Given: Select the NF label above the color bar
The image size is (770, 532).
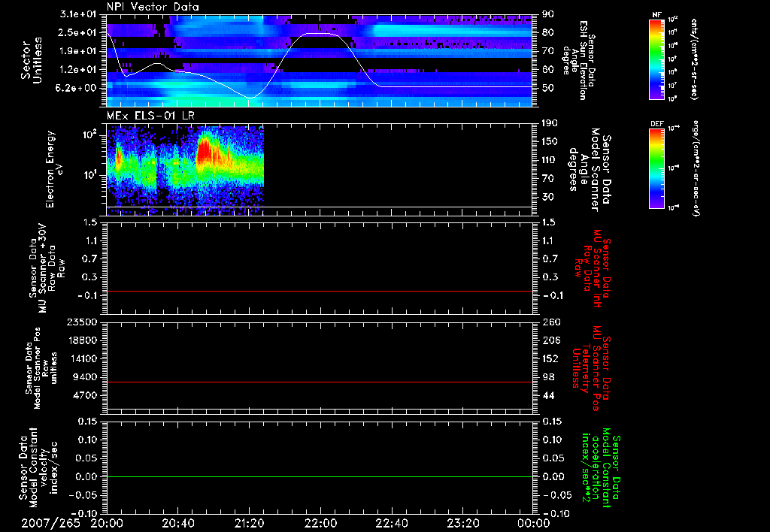Looking at the screenshot, I should 656,15.
